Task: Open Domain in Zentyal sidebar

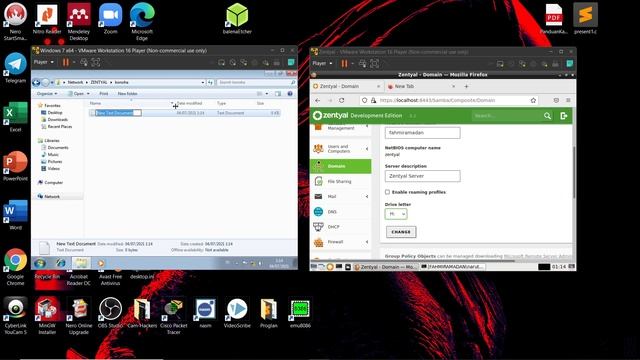Action: click(x=341, y=166)
